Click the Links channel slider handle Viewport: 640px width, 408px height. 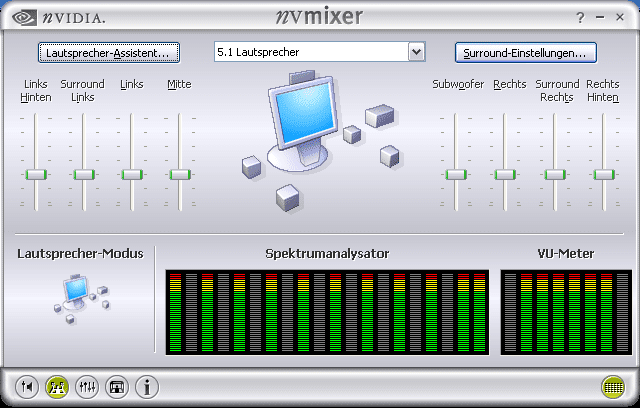pyautogui.click(x=132, y=175)
